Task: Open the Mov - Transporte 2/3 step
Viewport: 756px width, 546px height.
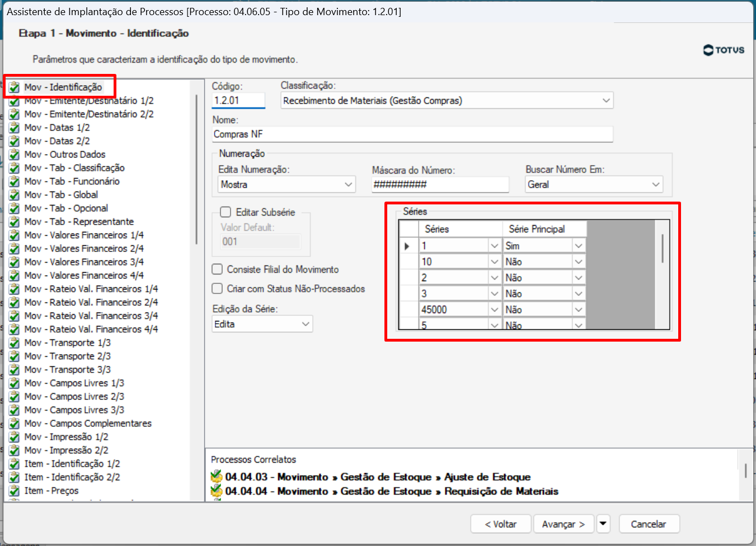Action: pos(67,356)
